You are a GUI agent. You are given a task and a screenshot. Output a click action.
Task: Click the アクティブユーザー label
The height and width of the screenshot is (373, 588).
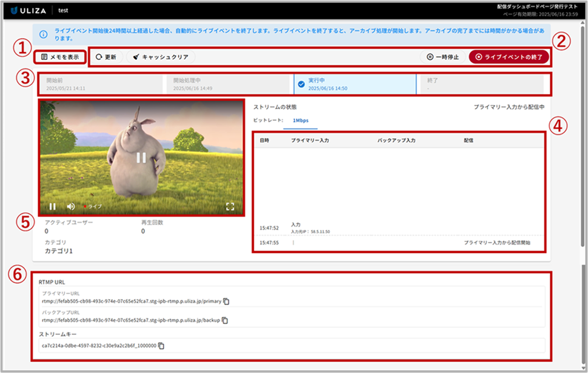tap(68, 223)
